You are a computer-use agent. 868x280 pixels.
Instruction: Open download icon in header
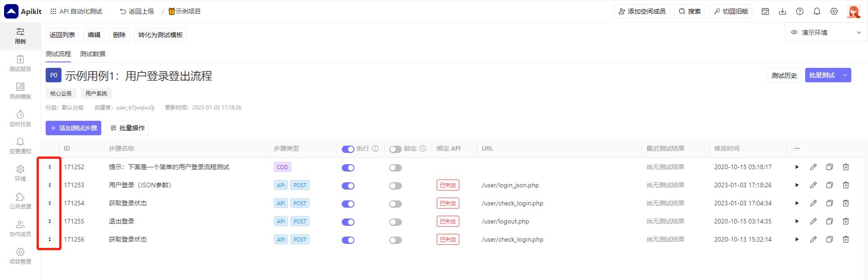coord(783,11)
